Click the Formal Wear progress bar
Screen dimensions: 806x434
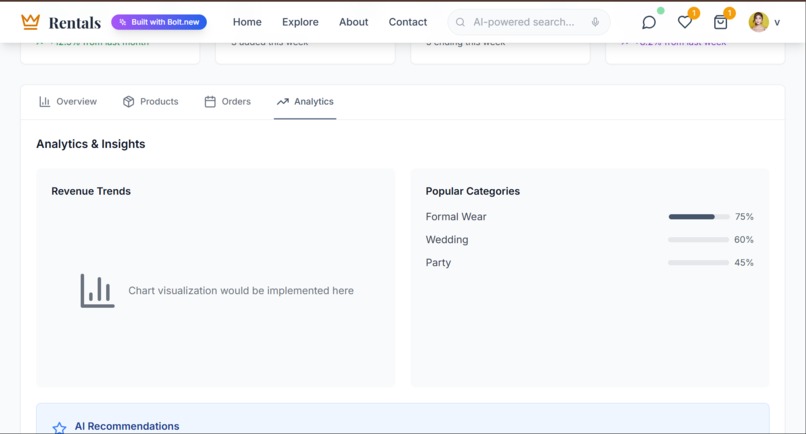[699, 217]
